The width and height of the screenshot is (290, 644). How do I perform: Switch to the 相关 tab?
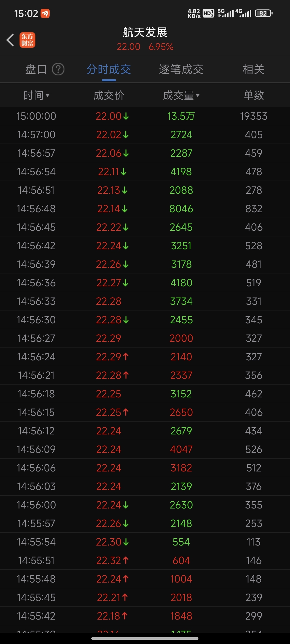point(254,69)
